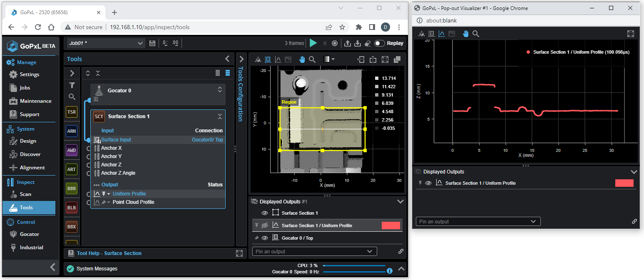The image size is (644, 280).
Task: Add a BBX tool from the tool palette
Action: pyautogui.click(x=72, y=227)
